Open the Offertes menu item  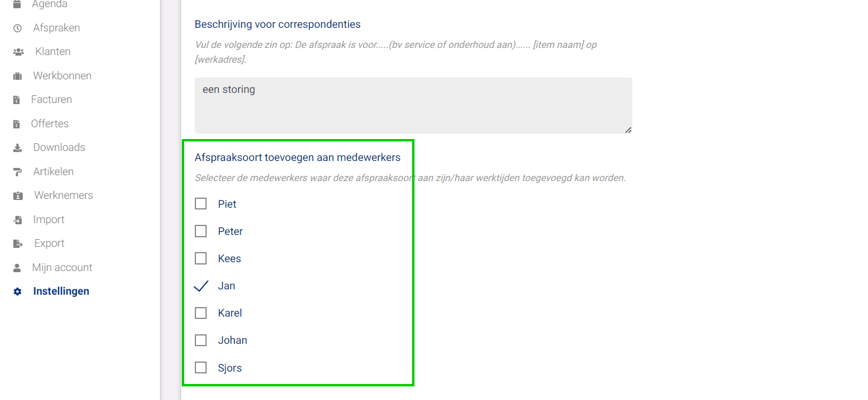[50, 124]
